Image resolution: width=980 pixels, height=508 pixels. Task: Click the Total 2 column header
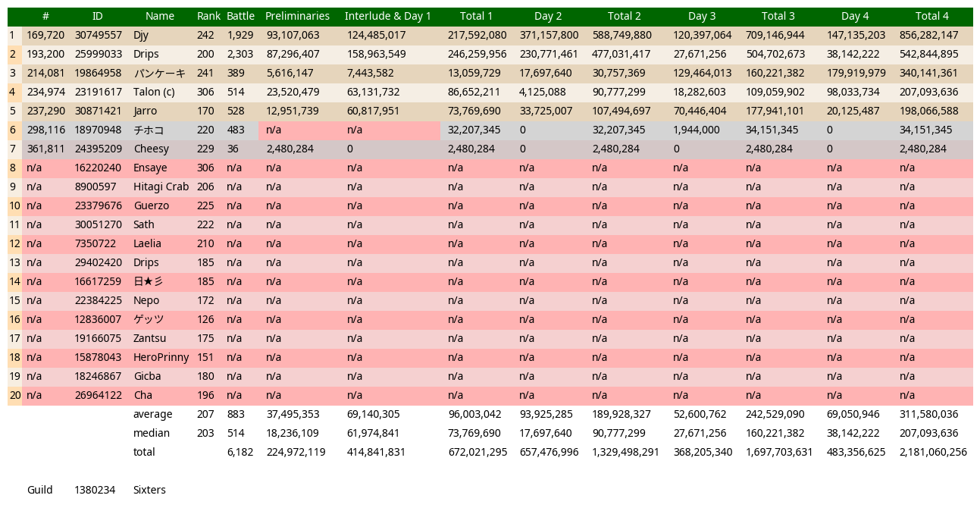624,16
